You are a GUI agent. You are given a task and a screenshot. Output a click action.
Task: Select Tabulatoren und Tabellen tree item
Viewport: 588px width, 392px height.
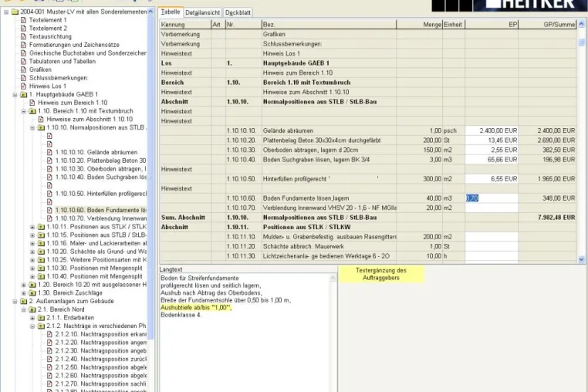click(63, 61)
